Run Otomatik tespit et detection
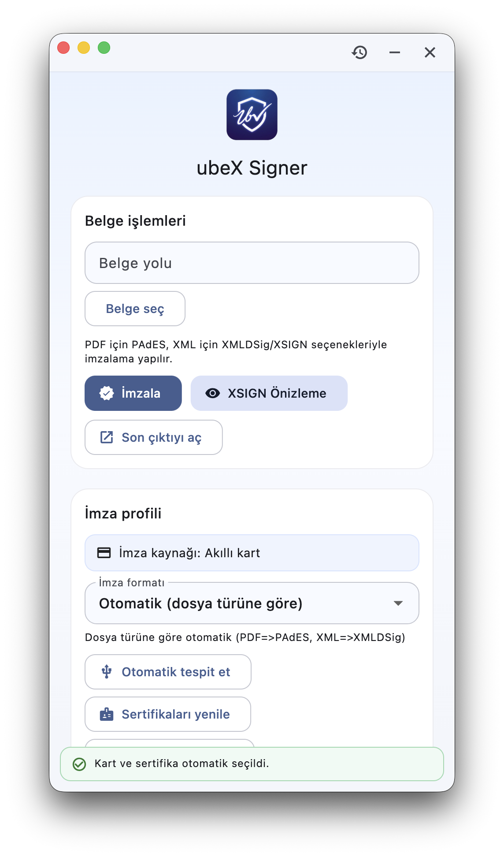 [x=168, y=672]
